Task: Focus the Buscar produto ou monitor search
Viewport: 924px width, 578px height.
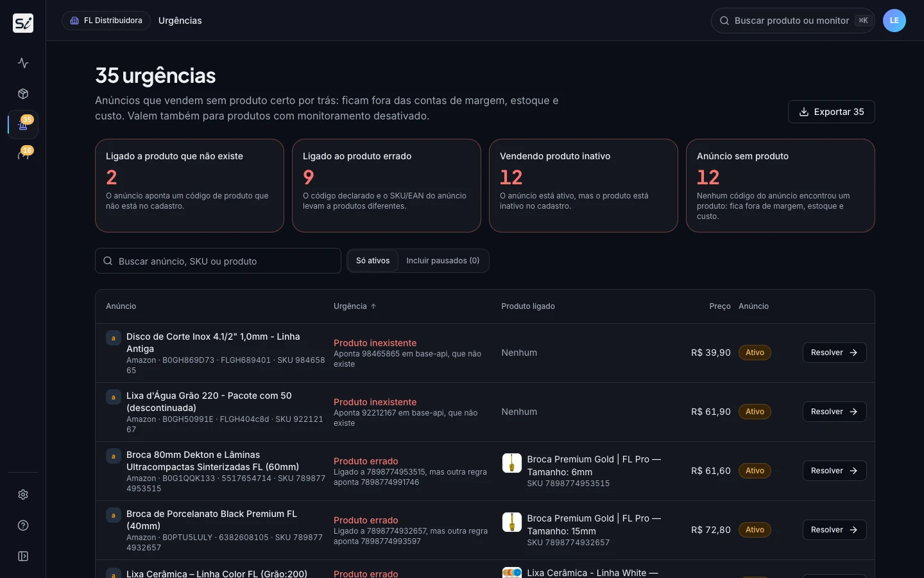Action: [x=792, y=21]
